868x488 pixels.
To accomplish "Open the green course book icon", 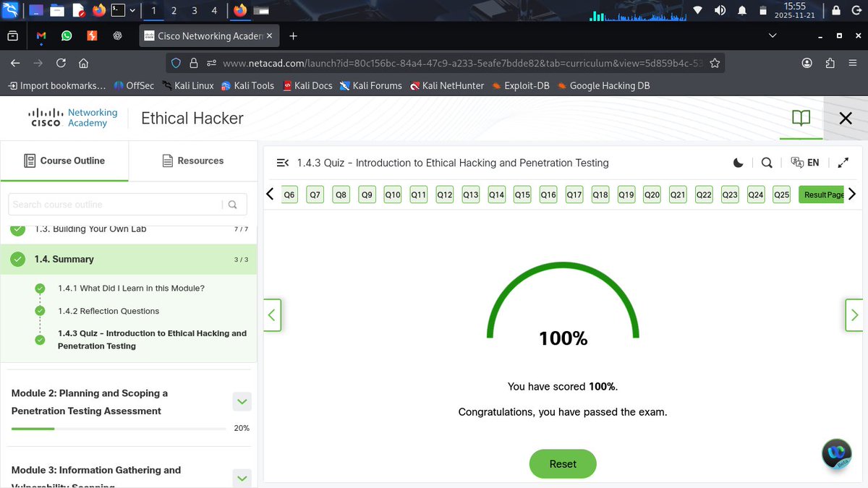I will (801, 118).
